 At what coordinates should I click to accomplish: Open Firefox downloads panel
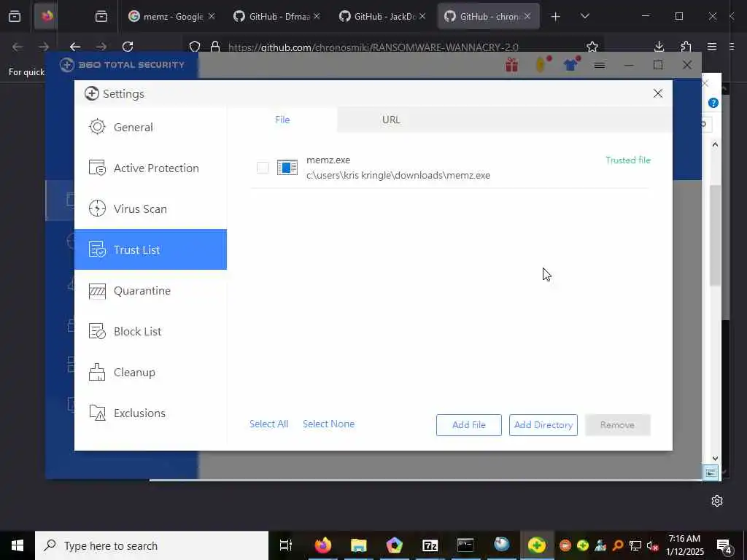659,46
